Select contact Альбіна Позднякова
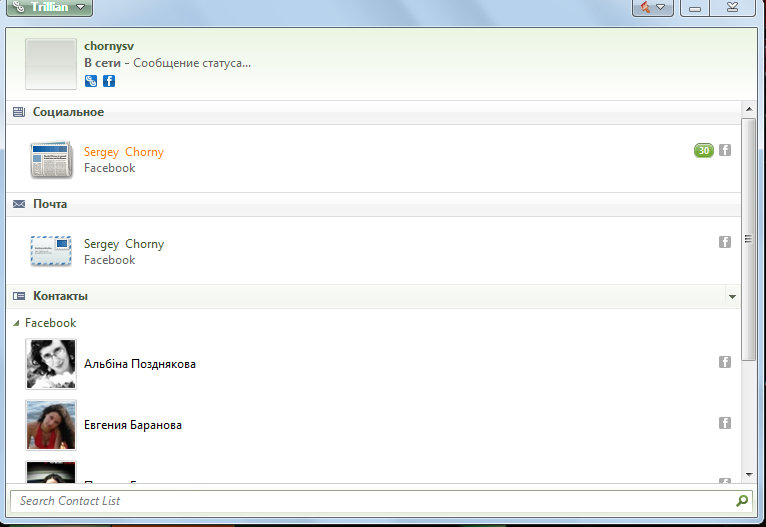766x527 pixels. click(373, 364)
